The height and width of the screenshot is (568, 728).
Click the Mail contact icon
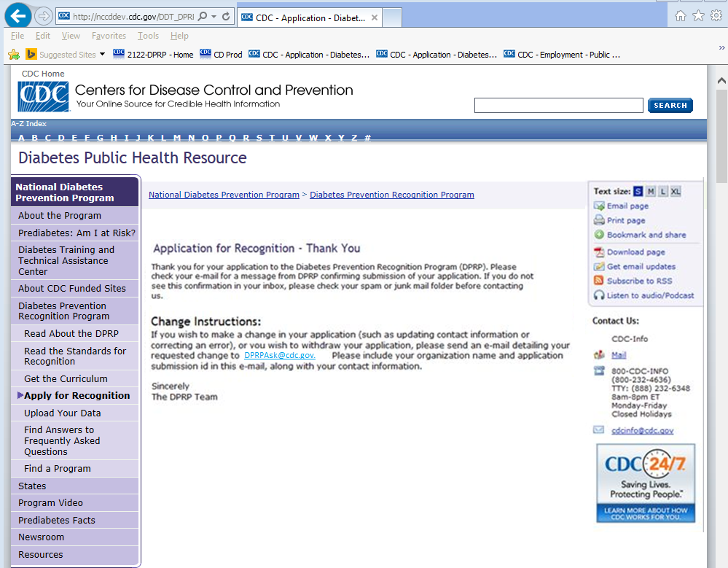pyautogui.click(x=600, y=355)
